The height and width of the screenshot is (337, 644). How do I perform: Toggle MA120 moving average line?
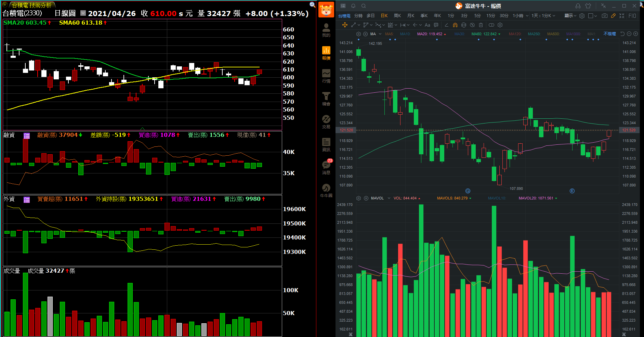click(x=515, y=34)
